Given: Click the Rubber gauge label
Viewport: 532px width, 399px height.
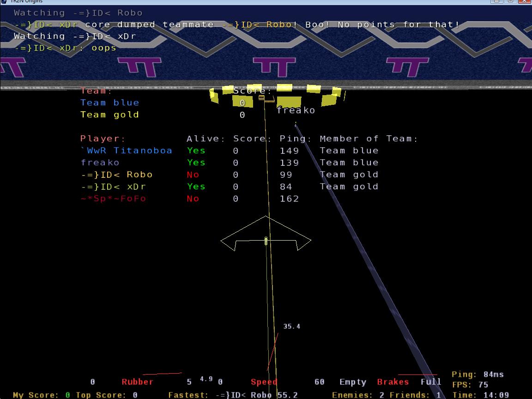Looking at the screenshot, I should [137, 382].
